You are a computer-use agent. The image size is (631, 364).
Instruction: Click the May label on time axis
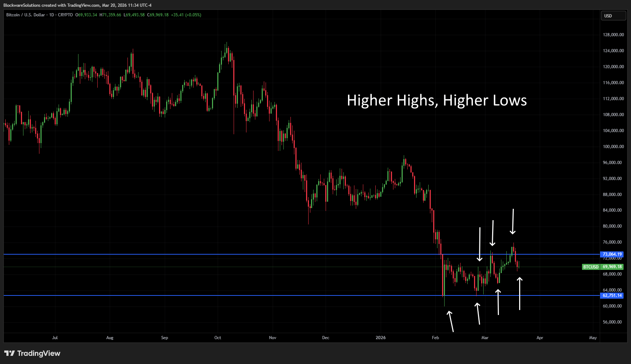click(x=593, y=338)
